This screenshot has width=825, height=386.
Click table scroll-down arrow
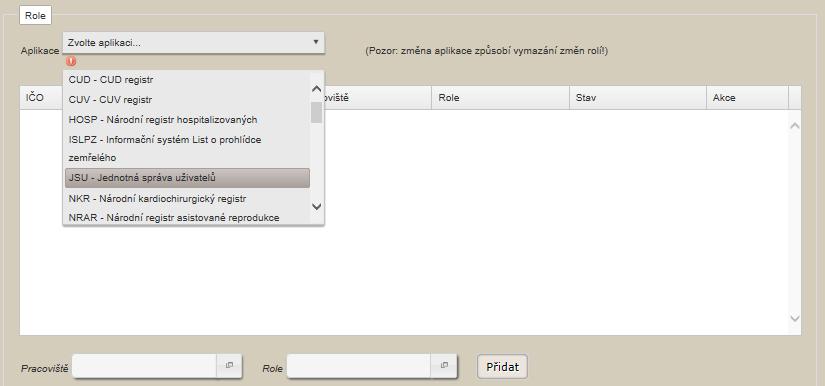794,318
